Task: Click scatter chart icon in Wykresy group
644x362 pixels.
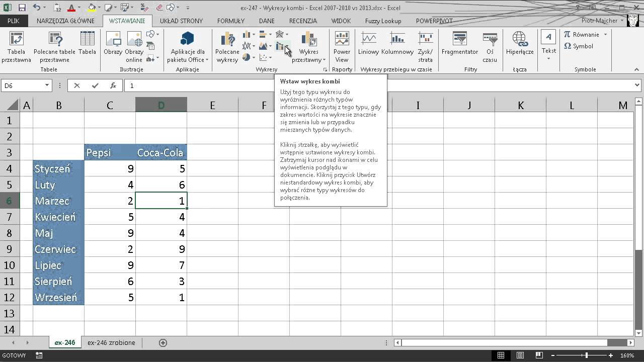Action: (263, 57)
